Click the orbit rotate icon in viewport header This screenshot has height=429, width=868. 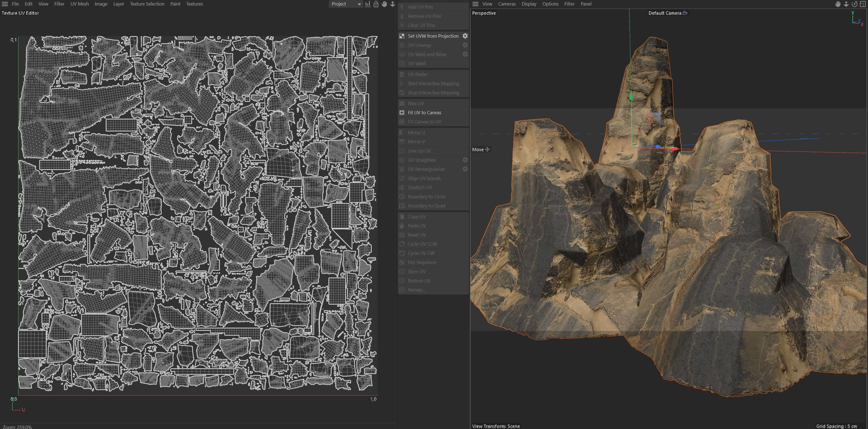point(854,4)
